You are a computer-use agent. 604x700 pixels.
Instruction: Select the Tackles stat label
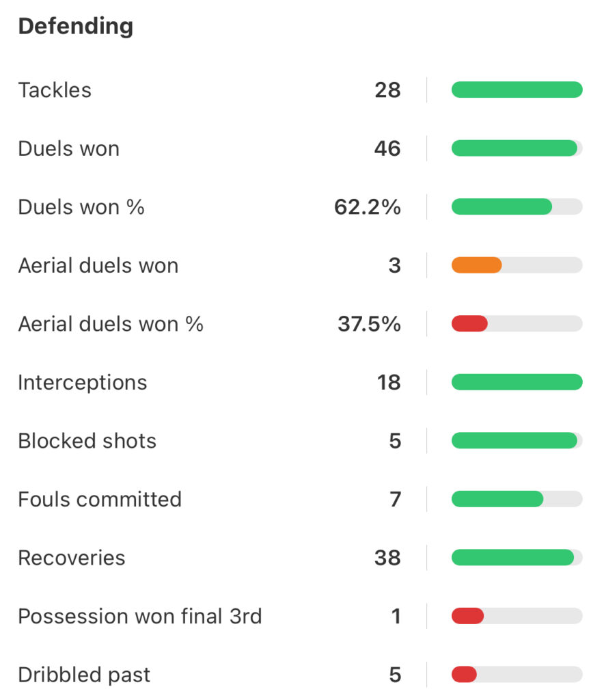coord(55,90)
